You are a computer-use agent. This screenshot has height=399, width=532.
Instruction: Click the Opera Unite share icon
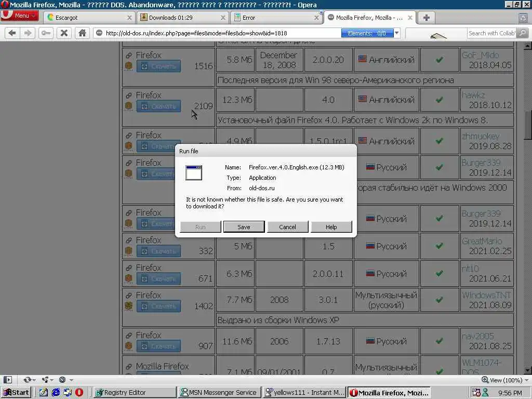(45, 380)
